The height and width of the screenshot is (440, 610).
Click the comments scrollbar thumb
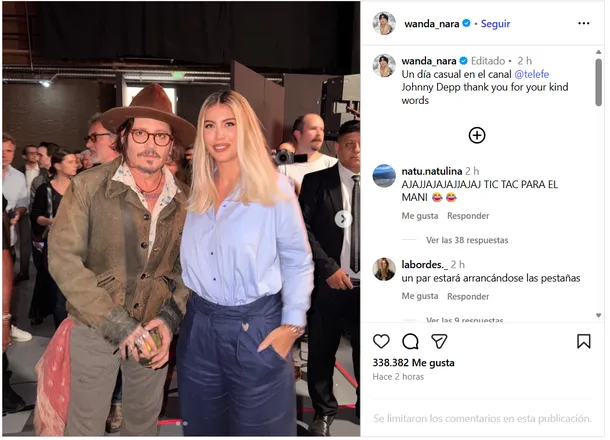point(598,82)
